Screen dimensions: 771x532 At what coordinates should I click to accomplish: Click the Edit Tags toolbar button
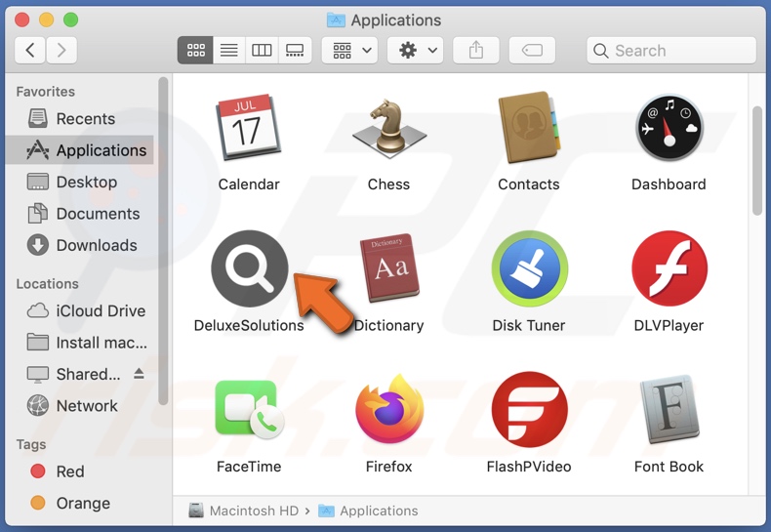532,50
